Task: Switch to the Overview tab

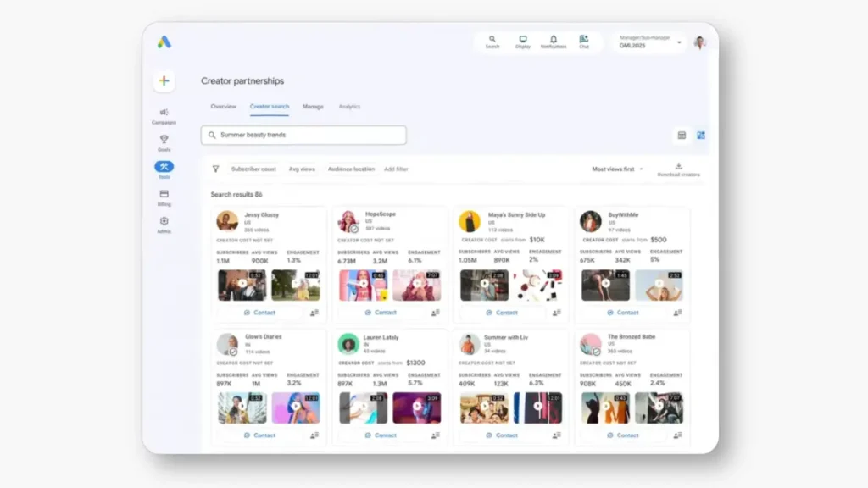Action: (223, 106)
